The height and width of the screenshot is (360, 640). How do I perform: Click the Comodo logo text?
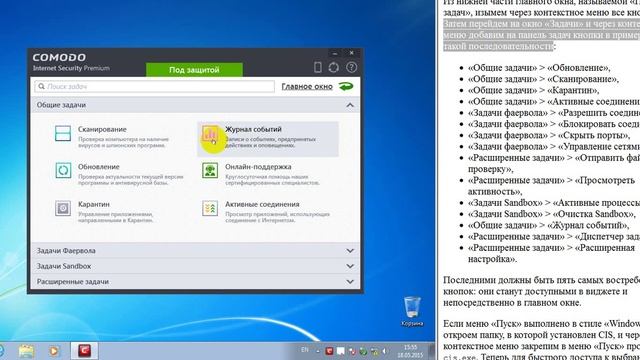[x=60, y=58]
